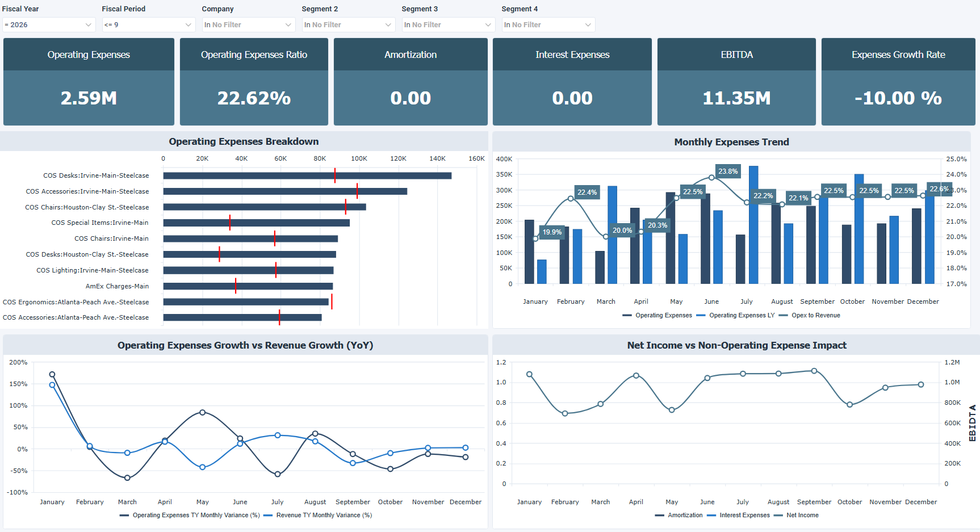Image resolution: width=980 pixels, height=532 pixels.
Task: Select the COS Accessories:Irvine-Main-Steelcase bar
Action: coord(285,191)
